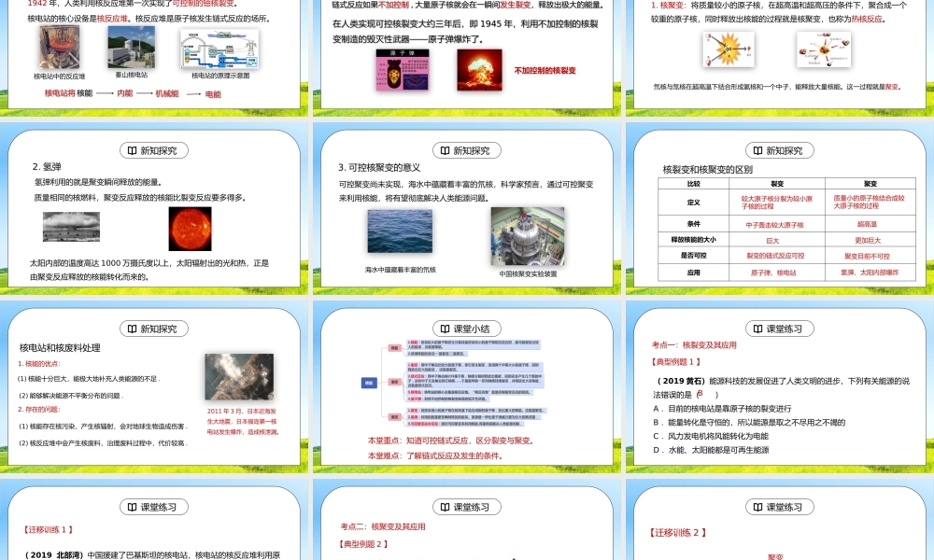Click the table row label 应用
The height and width of the screenshot is (560, 934).
coord(693,273)
